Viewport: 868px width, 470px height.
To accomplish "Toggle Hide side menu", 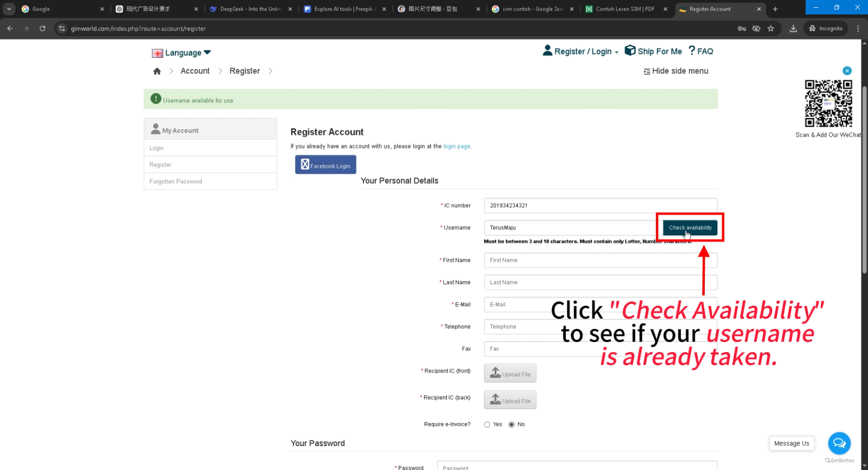I will [676, 71].
